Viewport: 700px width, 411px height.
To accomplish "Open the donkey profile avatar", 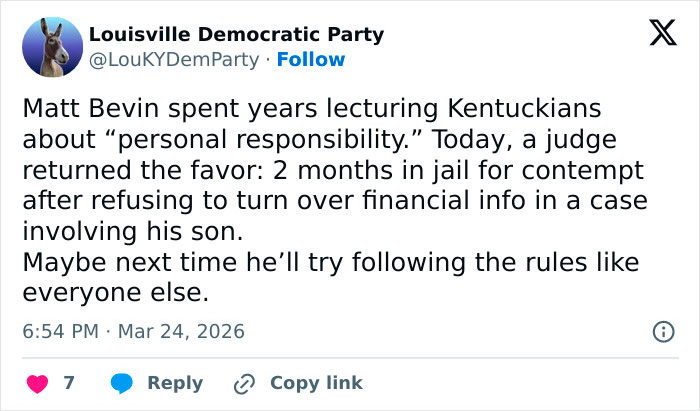I will 52,47.
